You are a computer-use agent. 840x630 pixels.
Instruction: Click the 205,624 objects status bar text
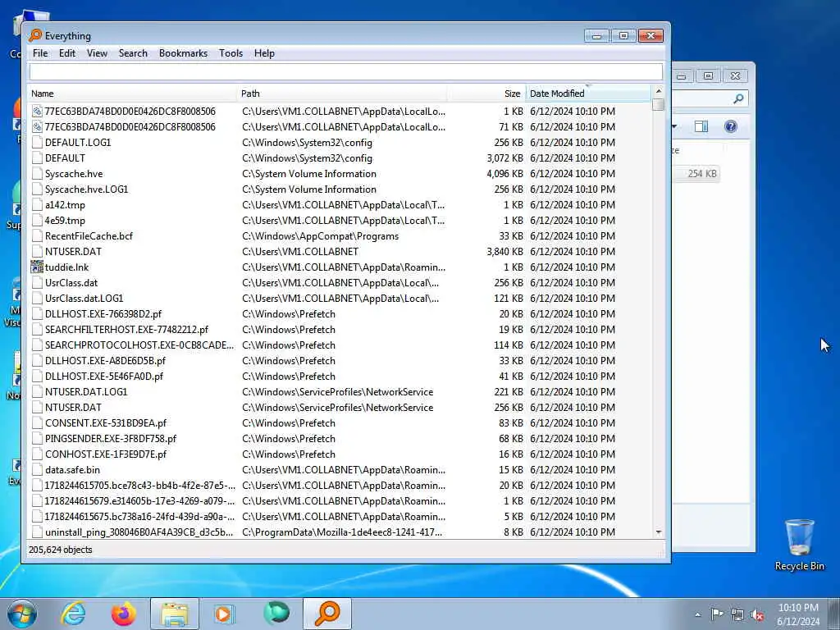(61, 550)
